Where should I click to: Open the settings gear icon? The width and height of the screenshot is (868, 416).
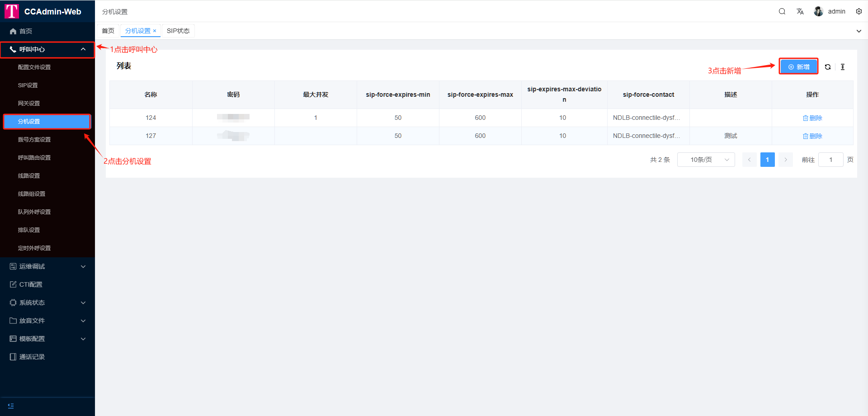(859, 11)
